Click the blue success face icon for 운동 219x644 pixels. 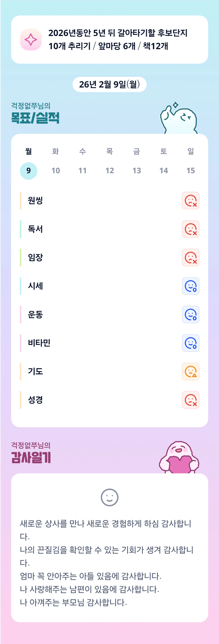pos(190,314)
